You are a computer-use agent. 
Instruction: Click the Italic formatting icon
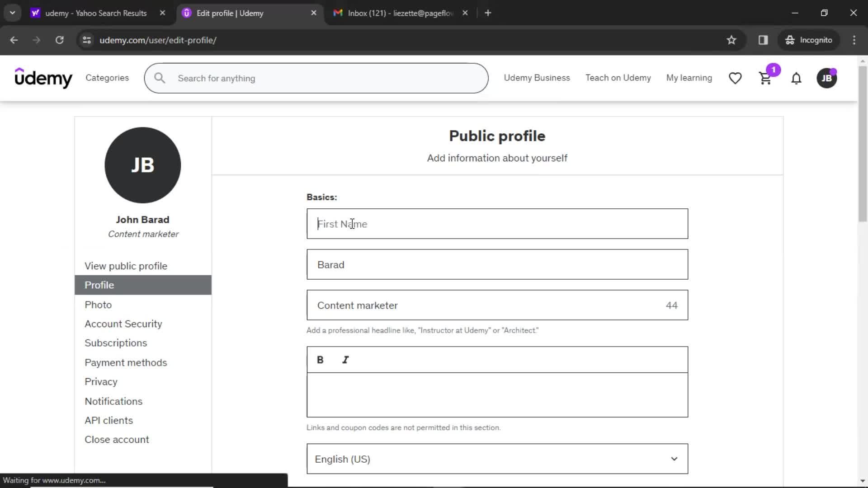click(345, 359)
